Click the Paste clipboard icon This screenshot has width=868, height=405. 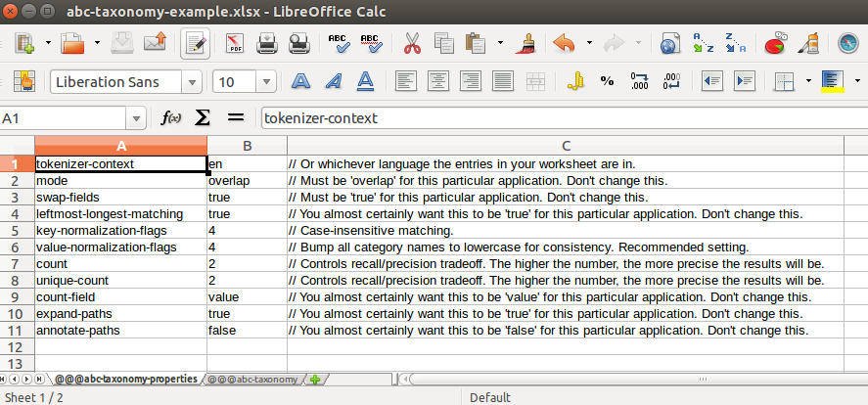pyautogui.click(x=476, y=43)
